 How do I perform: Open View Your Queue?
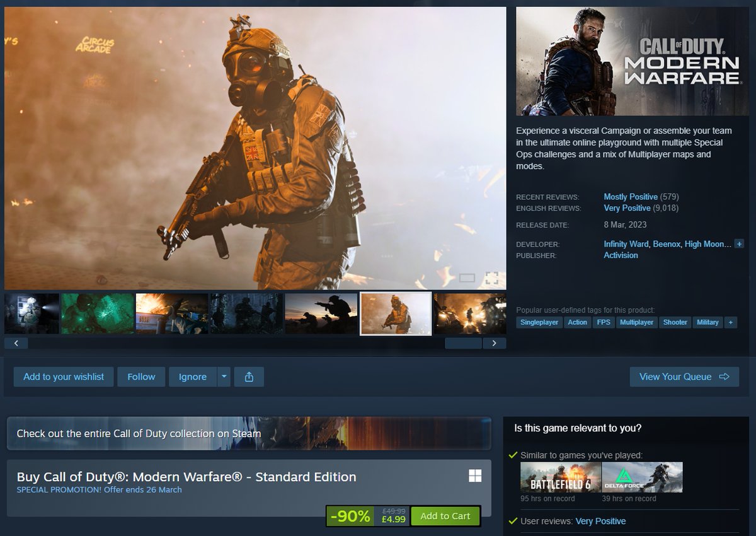click(684, 376)
